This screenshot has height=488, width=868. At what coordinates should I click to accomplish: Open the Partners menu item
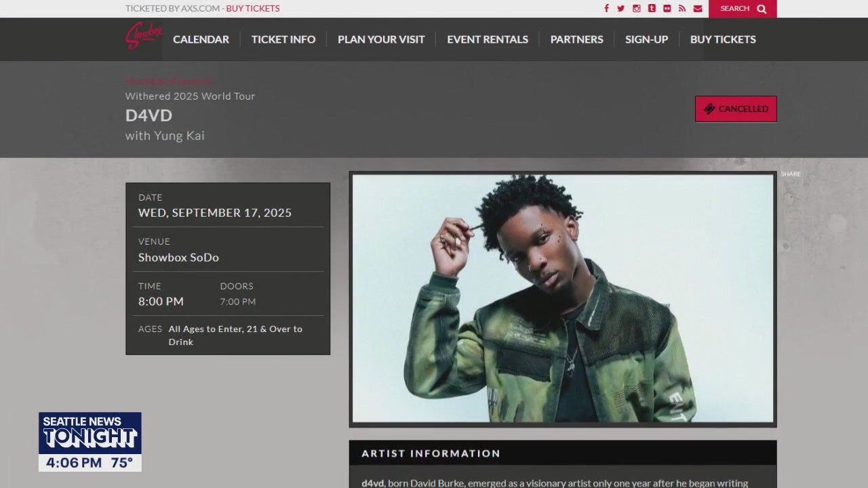pyautogui.click(x=576, y=39)
